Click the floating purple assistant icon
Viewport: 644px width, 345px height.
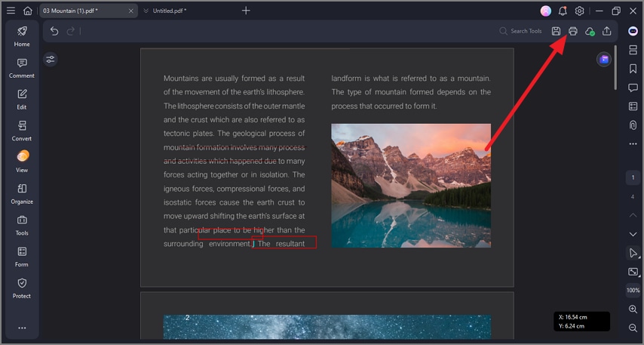(x=604, y=60)
